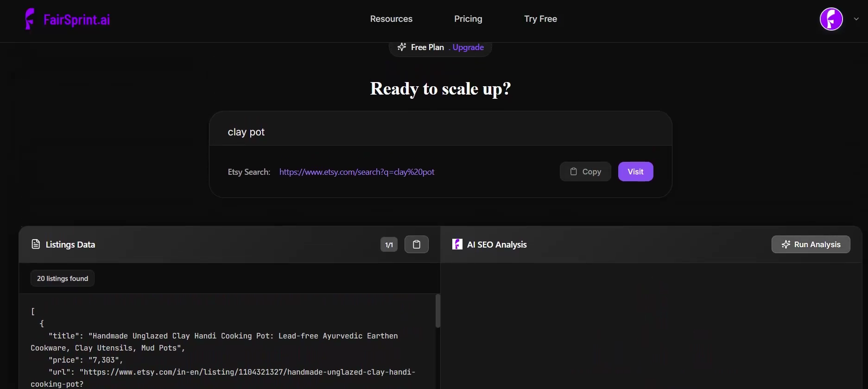Viewport: 868px width, 389px height.
Task: Open the Etsy search URL link
Action: (x=357, y=172)
